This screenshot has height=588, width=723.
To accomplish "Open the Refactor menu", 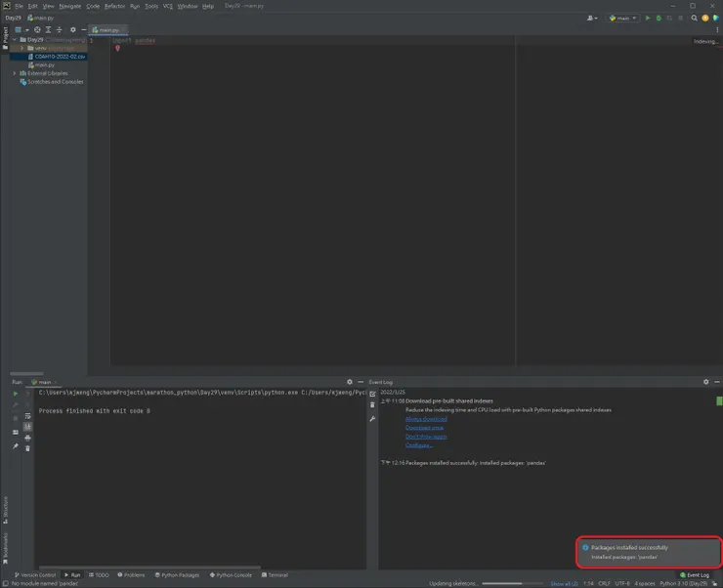I will point(114,6).
